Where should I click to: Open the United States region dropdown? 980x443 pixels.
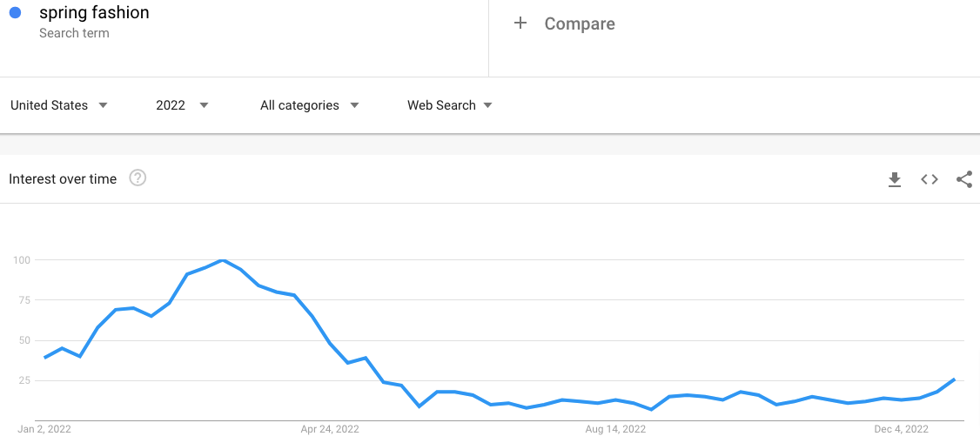pos(59,105)
